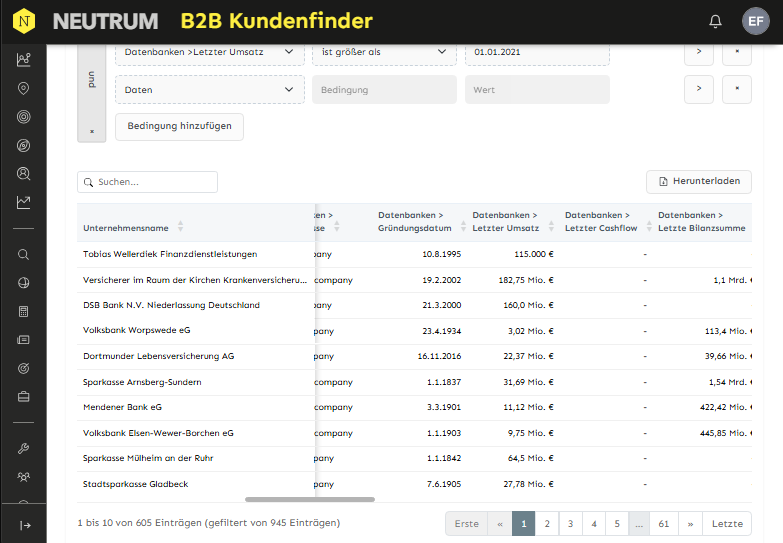
Task: Open the scatter chart analytics sidebar icon
Action: click(x=23, y=59)
